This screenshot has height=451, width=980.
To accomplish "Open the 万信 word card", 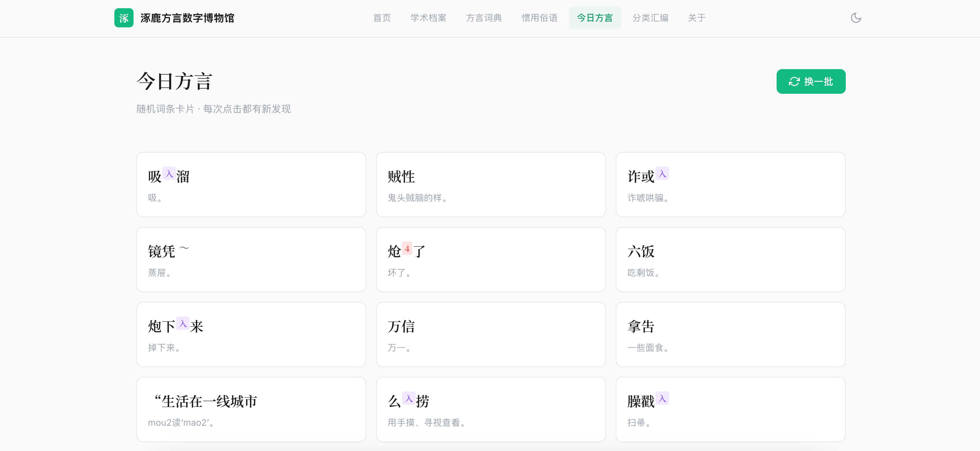I will click(x=491, y=334).
